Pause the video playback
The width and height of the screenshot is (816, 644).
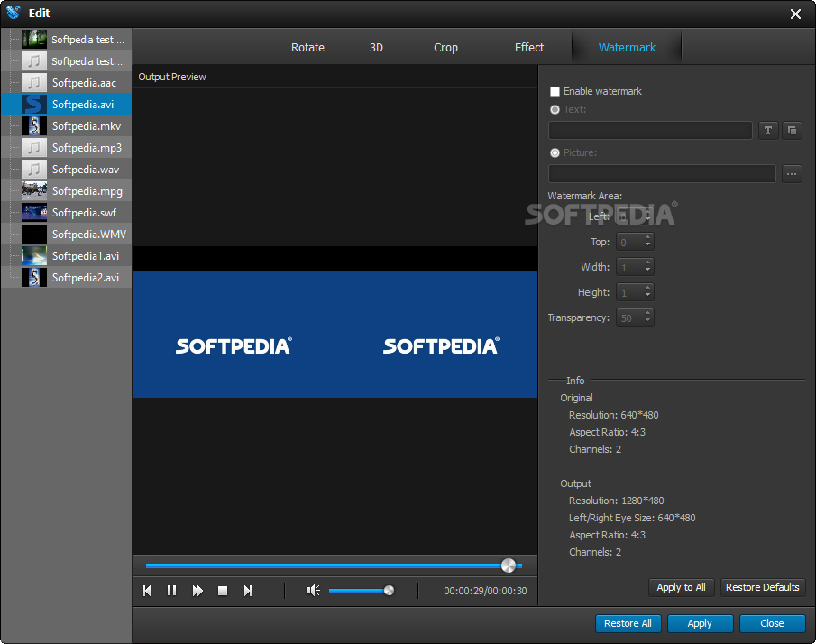171,591
